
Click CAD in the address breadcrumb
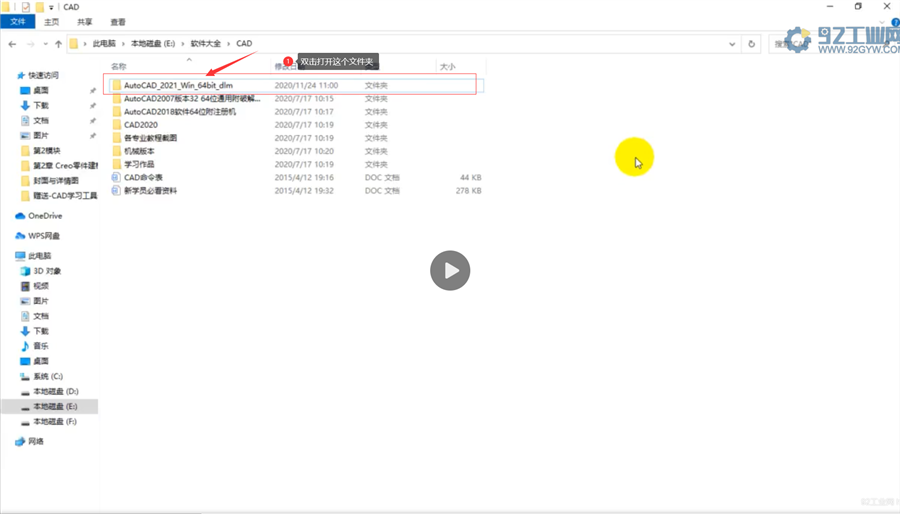point(244,44)
